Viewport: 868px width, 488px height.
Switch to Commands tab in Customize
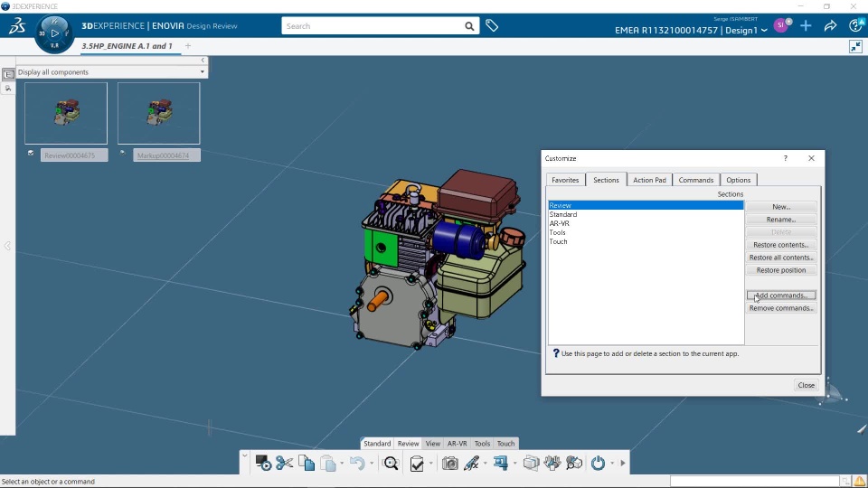coord(696,180)
